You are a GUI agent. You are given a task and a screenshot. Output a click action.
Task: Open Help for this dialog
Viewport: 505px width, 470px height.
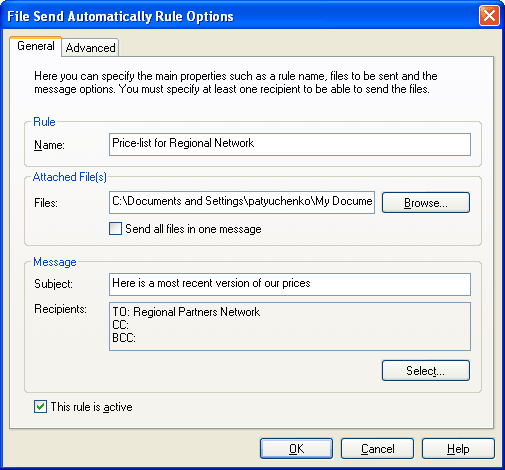[x=458, y=449]
